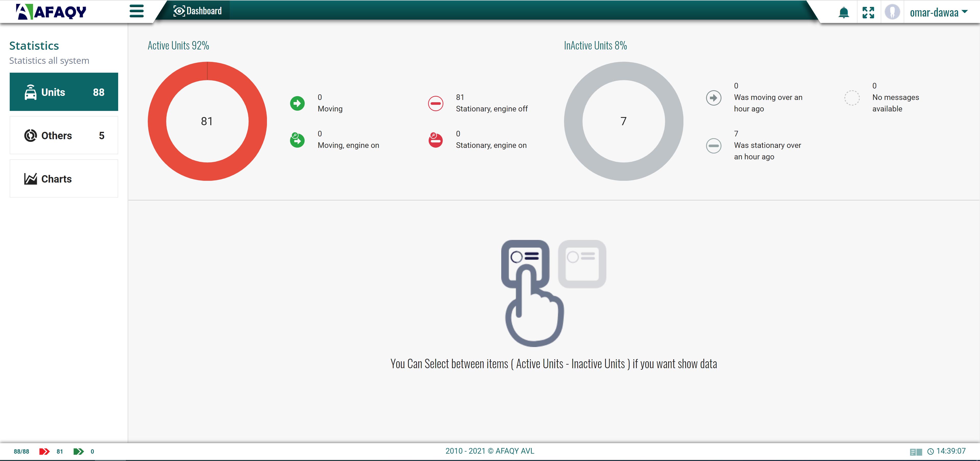Click the 81 Stationary, engine off label
The width and height of the screenshot is (980, 461).
tap(492, 103)
